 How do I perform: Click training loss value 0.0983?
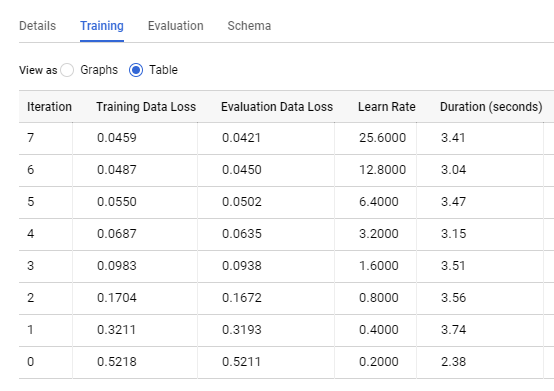(117, 266)
